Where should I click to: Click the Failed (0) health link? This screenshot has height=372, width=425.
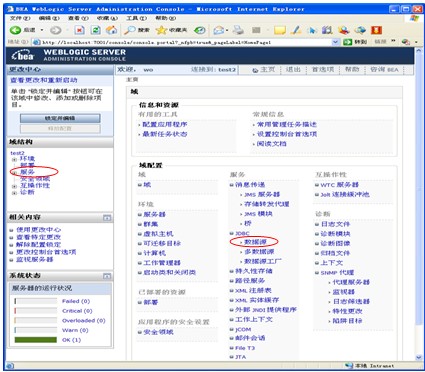[x=76, y=301]
